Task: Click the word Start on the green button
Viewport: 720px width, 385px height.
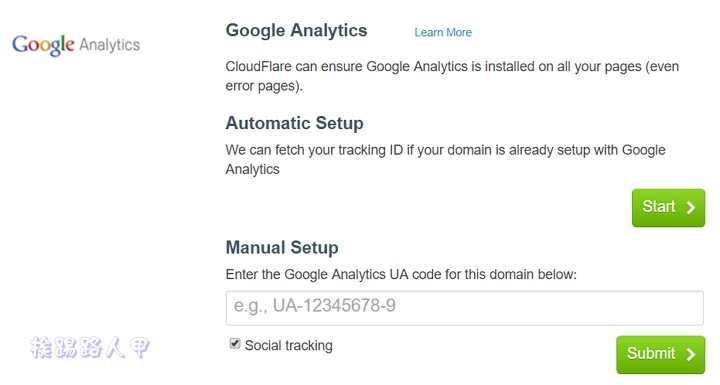Action: tap(658, 206)
